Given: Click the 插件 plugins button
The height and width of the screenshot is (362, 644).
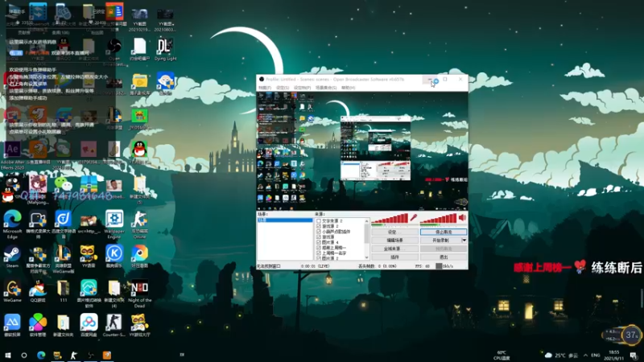Looking at the screenshot, I should [394, 257].
